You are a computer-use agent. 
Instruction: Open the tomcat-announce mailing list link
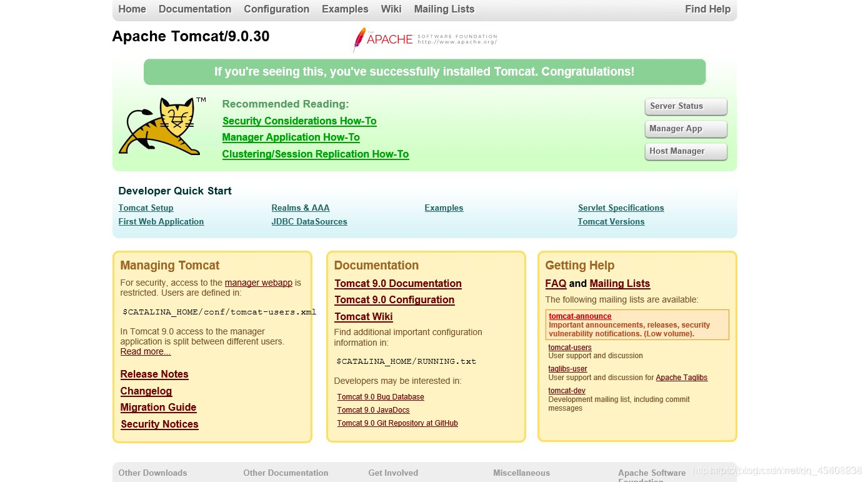coord(580,316)
